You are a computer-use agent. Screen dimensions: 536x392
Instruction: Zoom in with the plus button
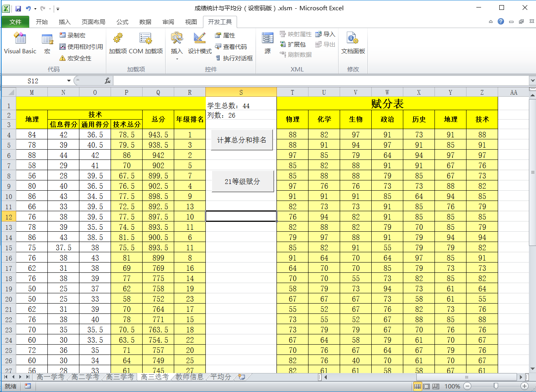pos(525,386)
